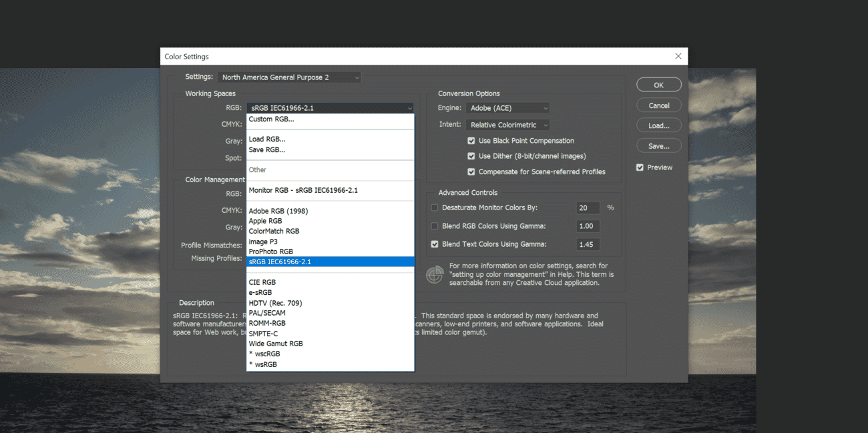
Task: Disable Blend Text Colors Using Gamma
Action: [x=435, y=244]
